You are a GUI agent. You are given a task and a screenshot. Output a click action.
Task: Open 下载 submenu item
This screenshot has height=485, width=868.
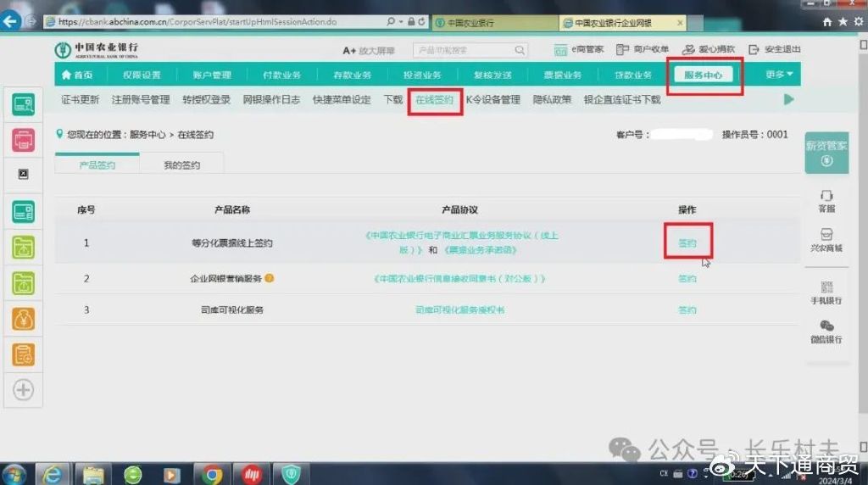click(x=393, y=100)
